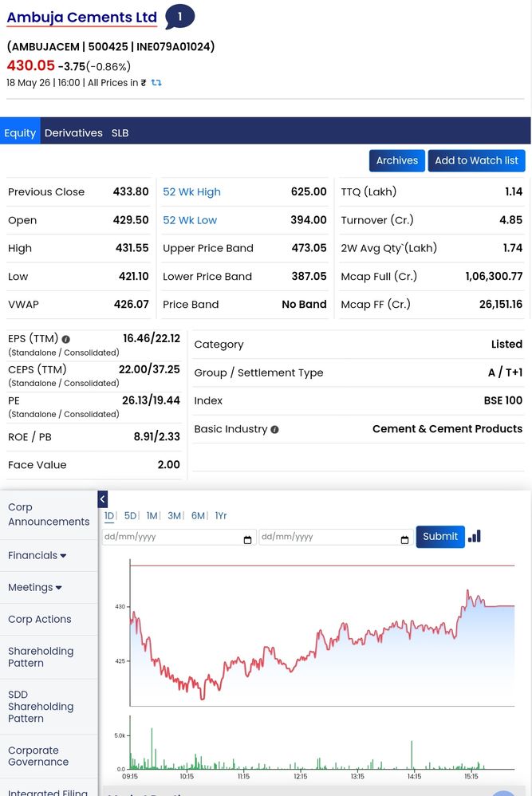
Task: Open the Ambuja Cements Ltd link
Action: (x=81, y=18)
